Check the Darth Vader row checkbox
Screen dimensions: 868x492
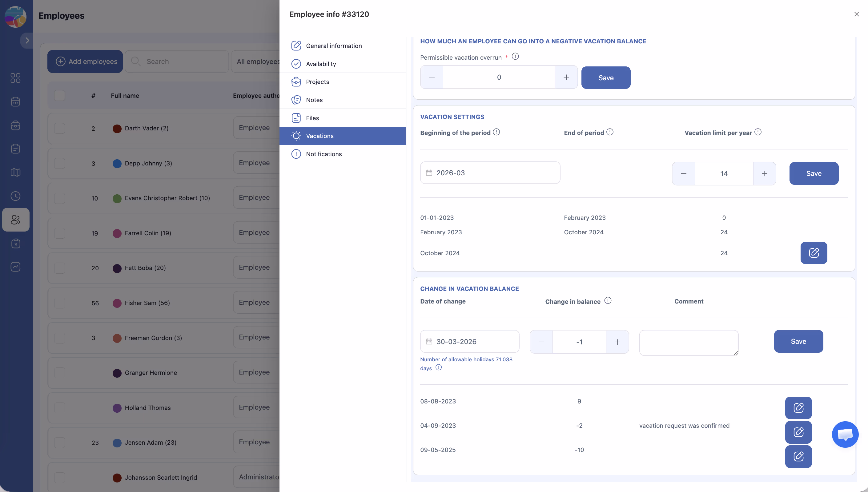pyautogui.click(x=59, y=129)
